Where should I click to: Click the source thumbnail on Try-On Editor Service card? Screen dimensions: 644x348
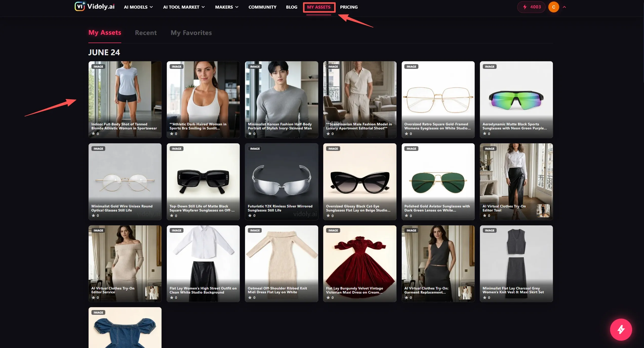coord(152,293)
